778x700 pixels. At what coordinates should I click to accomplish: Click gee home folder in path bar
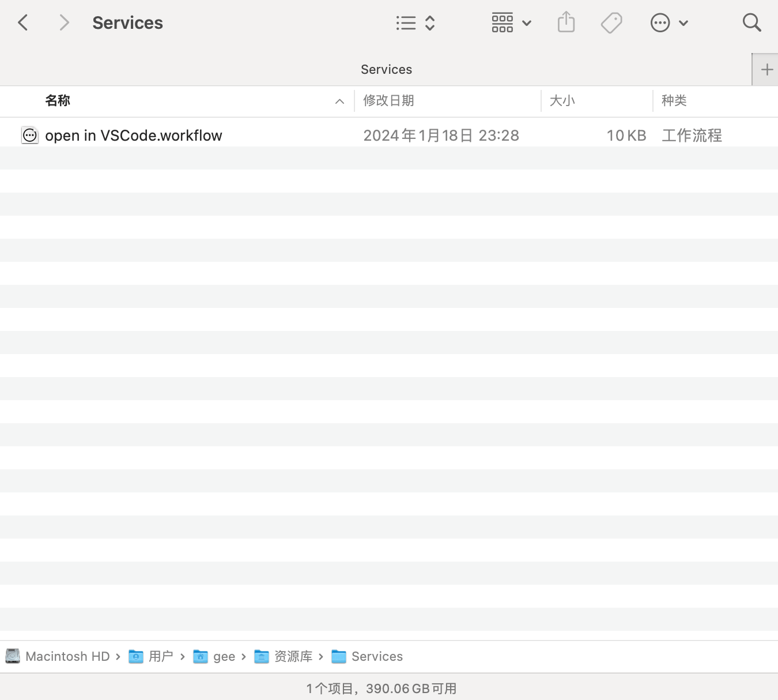pyautogui.click(x=214, y=656)
